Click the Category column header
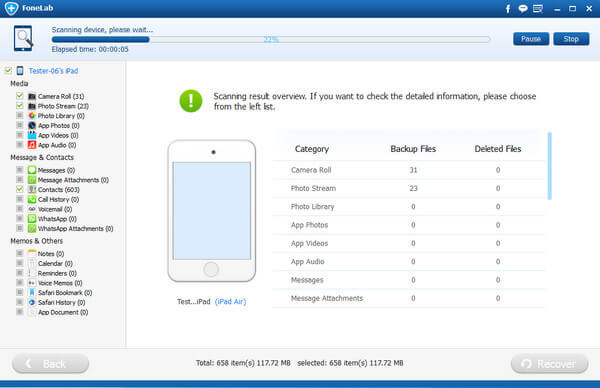600x388 pixels. 312,149
